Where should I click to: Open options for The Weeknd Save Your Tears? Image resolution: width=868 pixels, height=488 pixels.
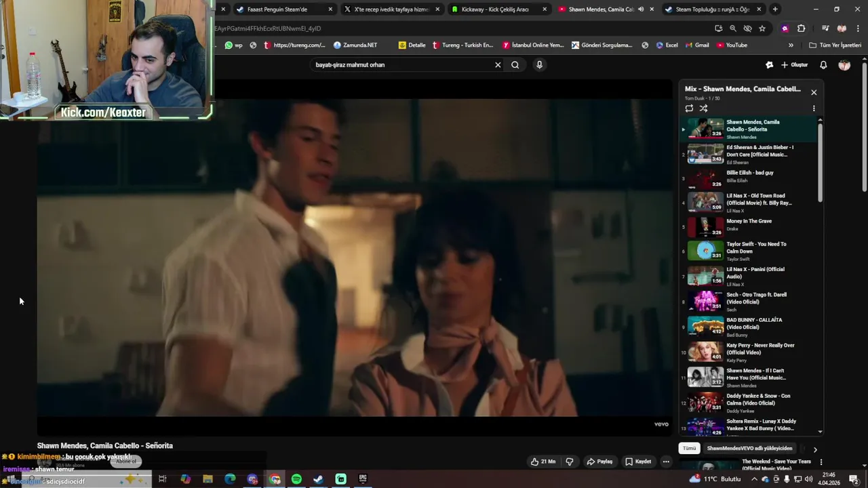click(x=821, y=462)
